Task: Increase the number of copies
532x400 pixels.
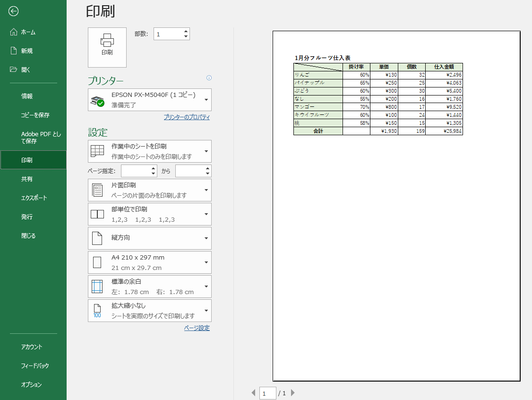Action: [x=186, y=31]
